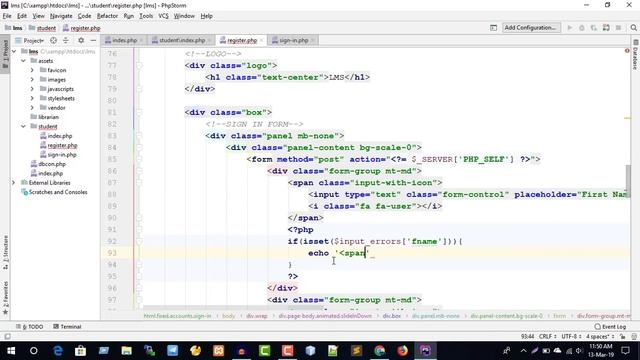The height and width of the screenshot is (360, 640).
Task: Open the Project view dropdown
Action: [x=30, y=40]
